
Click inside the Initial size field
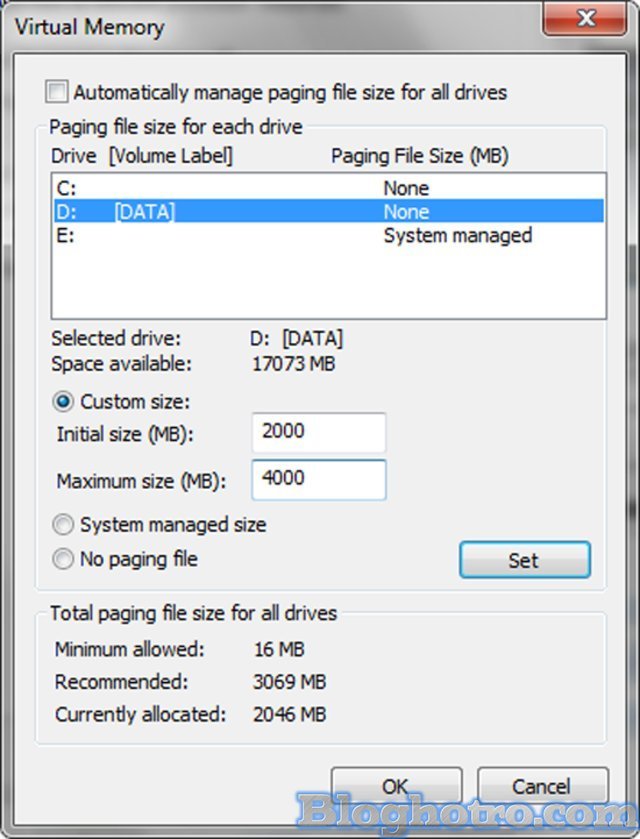318,432
